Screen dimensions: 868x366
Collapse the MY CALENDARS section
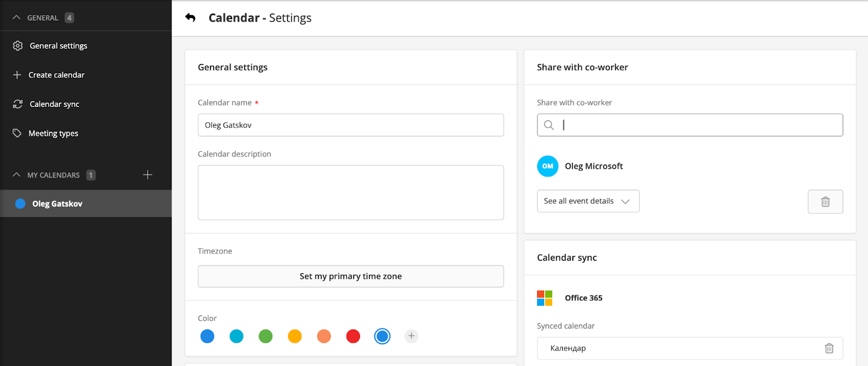coord(17,175)
